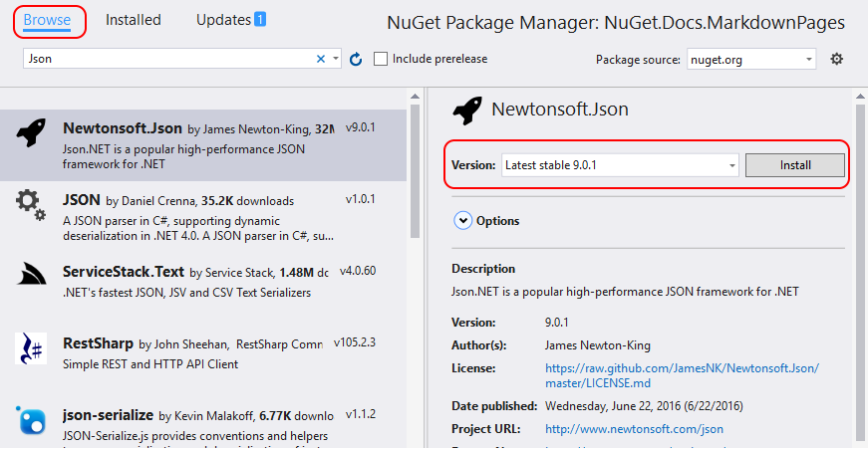Open the Package source dropdown

(x=751, y=59)
